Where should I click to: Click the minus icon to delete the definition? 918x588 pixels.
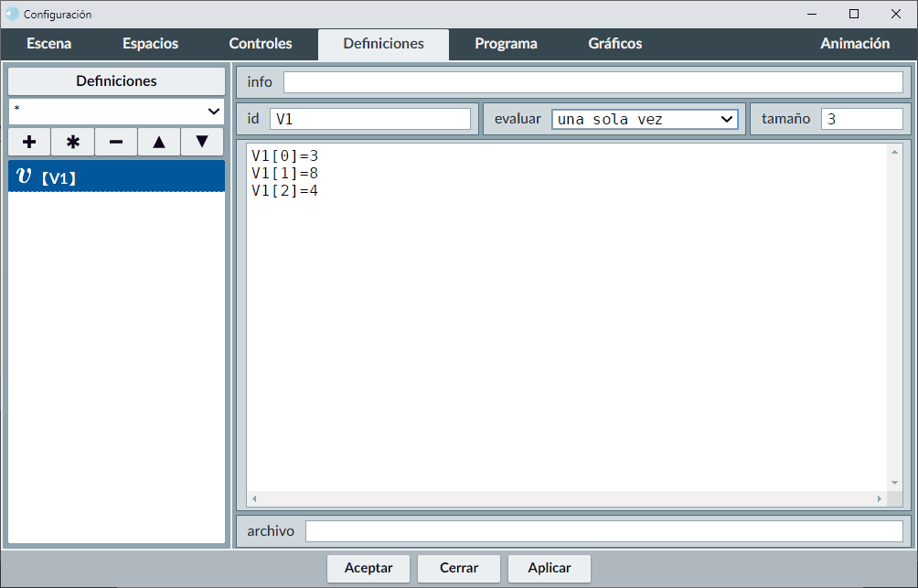(116, 142)
